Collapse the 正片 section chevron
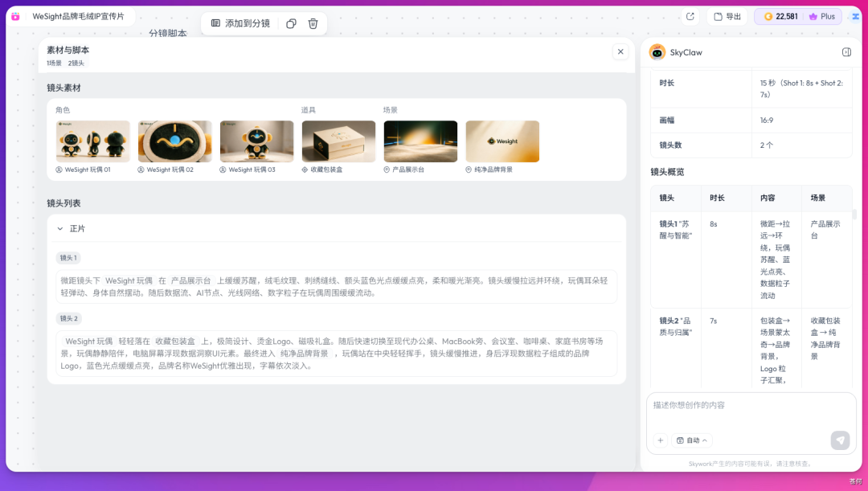The height and width of the screenshot is (491, 868). click(x=59, y=228)
